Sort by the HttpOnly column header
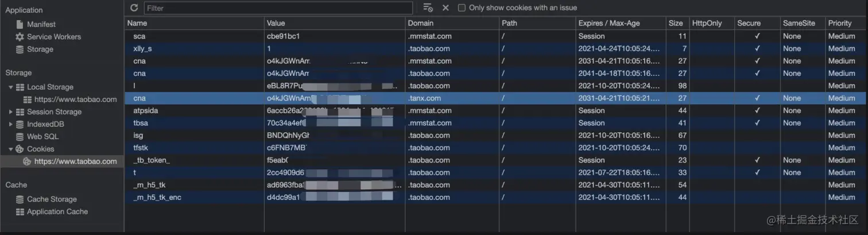The width and height of the screenshot is (868, 235). click(711, 23)
